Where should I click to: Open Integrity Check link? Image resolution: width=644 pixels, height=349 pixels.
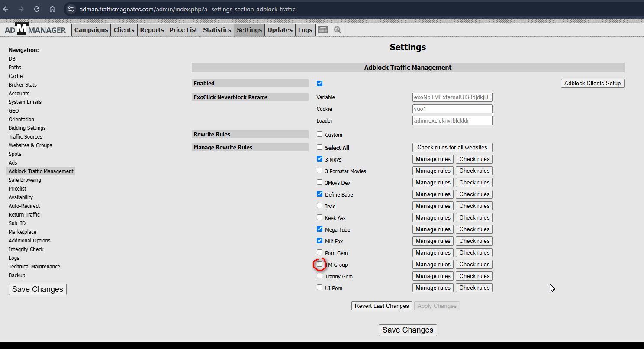(26, 249)
